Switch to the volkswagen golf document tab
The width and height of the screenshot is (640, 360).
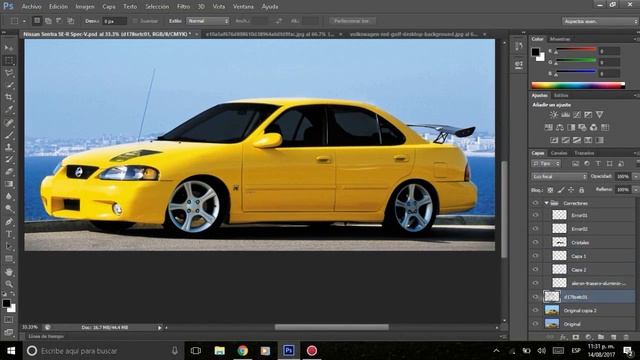414,34
